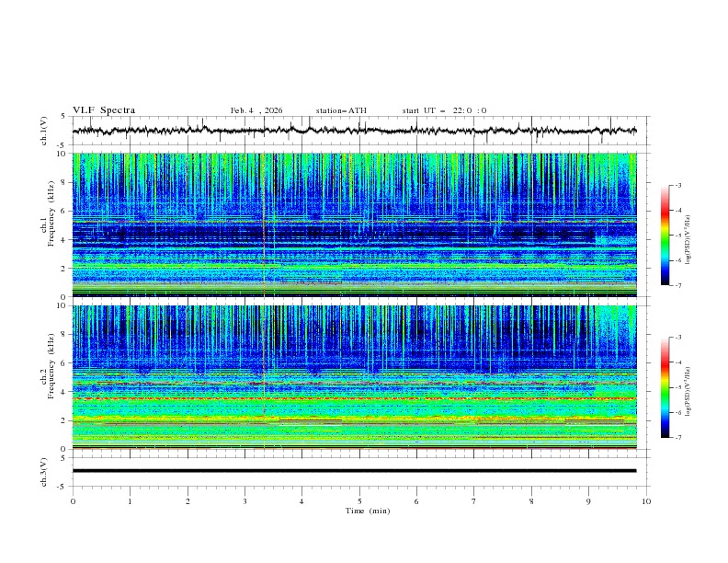Click time axis tick label "10"
Screen dimensions: 728x563
pyautogui.click(x=646, y=501)
